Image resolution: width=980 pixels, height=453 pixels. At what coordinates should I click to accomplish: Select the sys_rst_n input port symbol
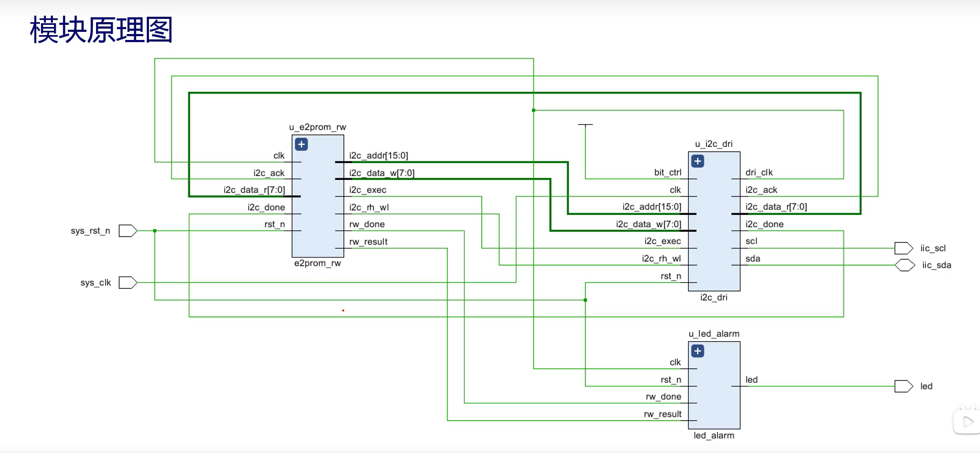coord(128,231)
